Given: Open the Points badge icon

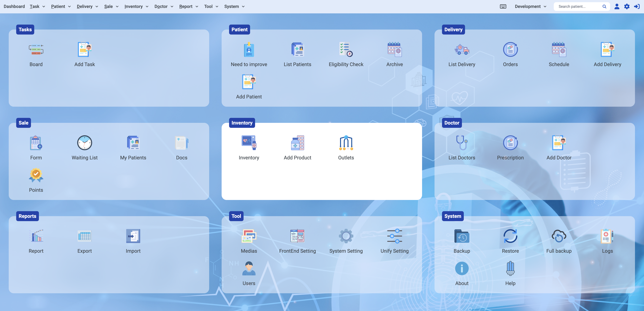Looking at the screenshot, I should click(x=36, y=175).
